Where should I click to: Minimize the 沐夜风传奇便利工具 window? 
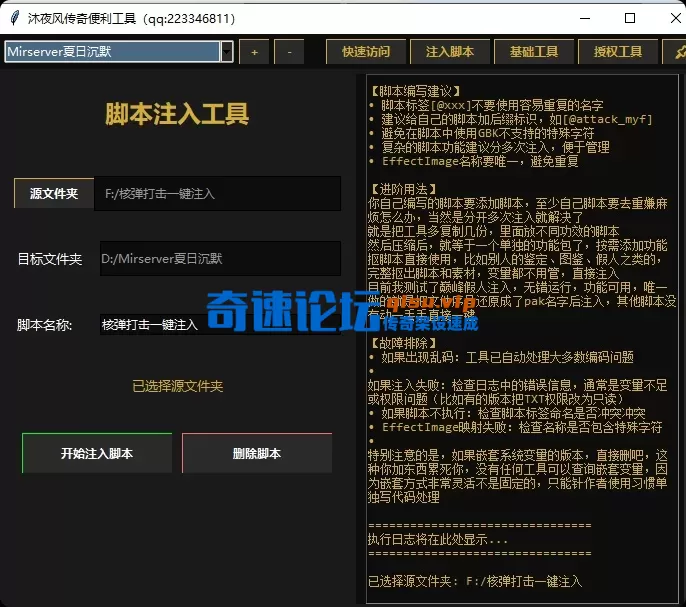585,18
